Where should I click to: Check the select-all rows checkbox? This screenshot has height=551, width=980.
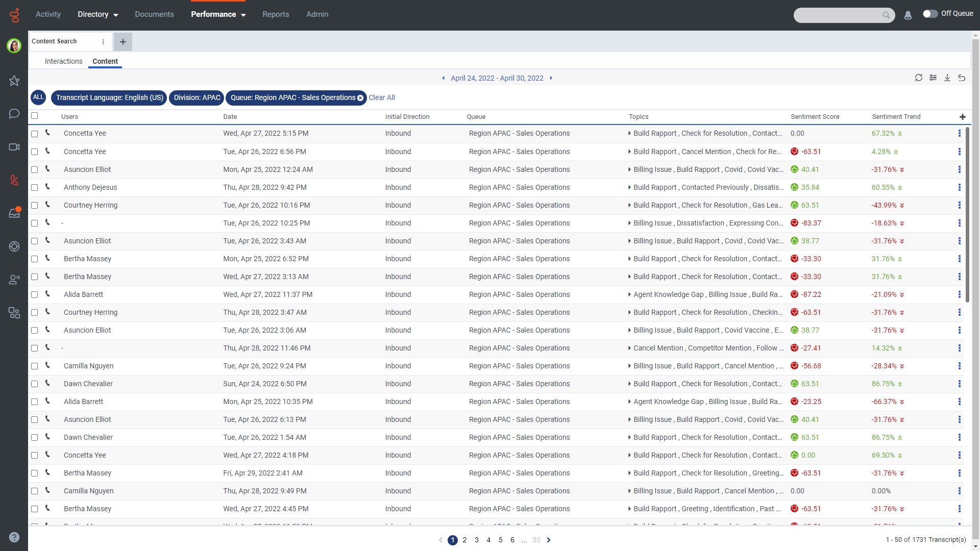point(35,116)
